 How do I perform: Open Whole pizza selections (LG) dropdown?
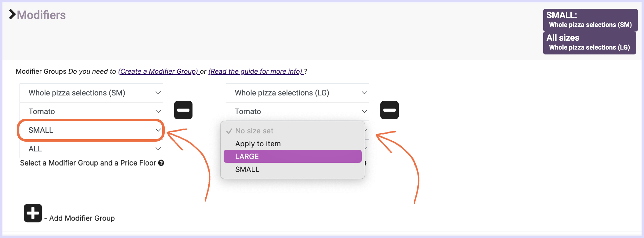pyautogui.click(x=298, y=93)
